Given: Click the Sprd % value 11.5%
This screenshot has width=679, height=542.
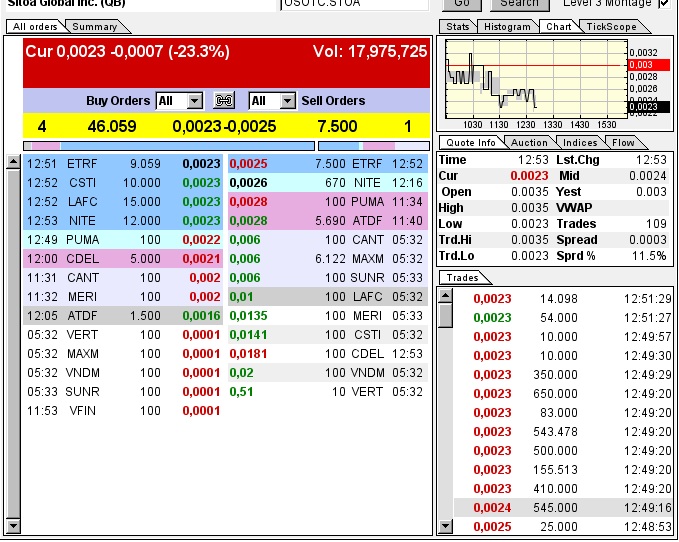Looking at the screenshot, I should [649, 256].
